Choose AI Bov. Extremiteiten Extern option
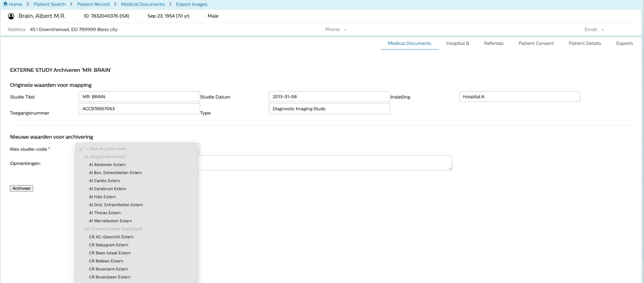 pos(137,173)
